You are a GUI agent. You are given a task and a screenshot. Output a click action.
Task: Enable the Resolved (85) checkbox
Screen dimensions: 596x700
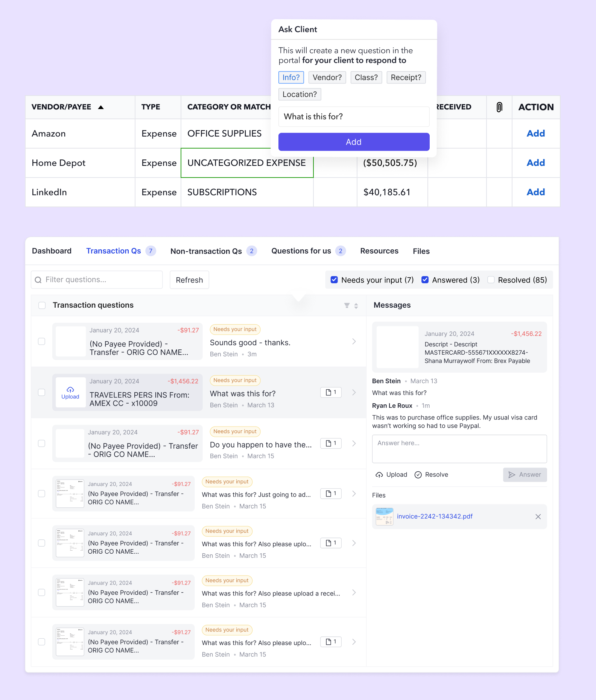point(491,280)
